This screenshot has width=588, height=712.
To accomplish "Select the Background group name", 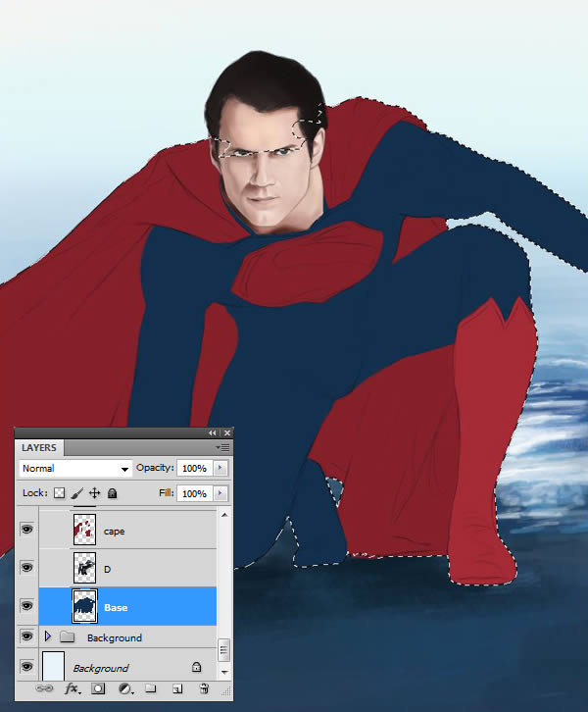I will pos(115,638).
